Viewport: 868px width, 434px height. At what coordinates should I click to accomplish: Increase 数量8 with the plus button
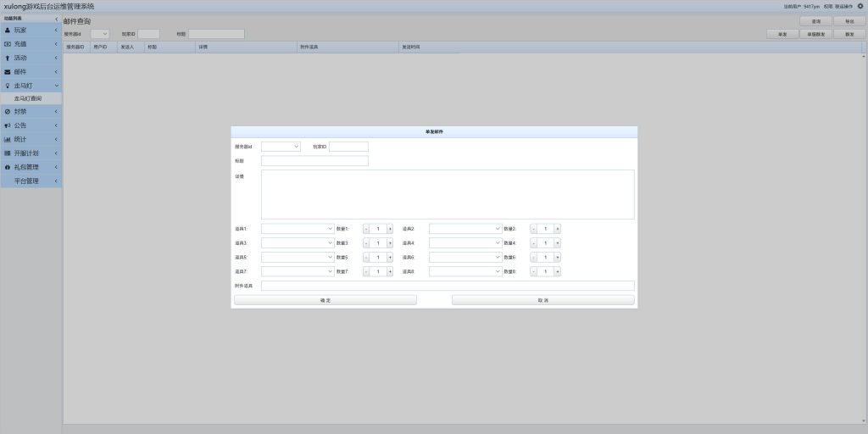coord(558,272)
